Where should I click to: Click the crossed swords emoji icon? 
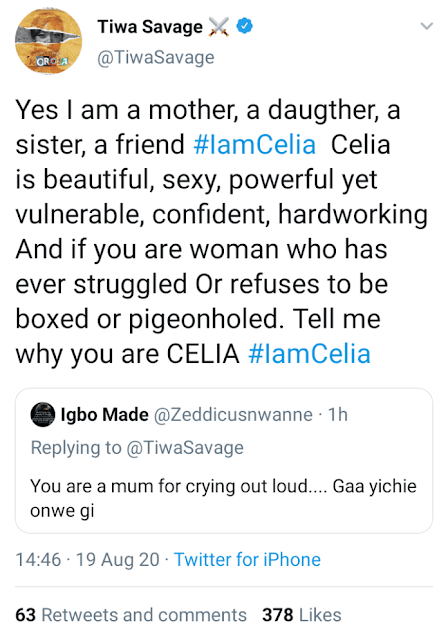pyautogui.click(x=219, y=27)
